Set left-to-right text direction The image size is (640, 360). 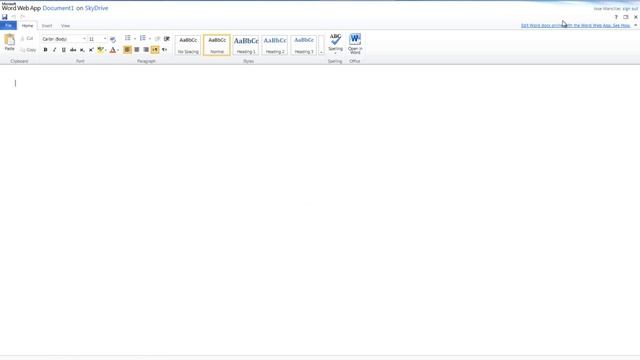tap(155, 50)
